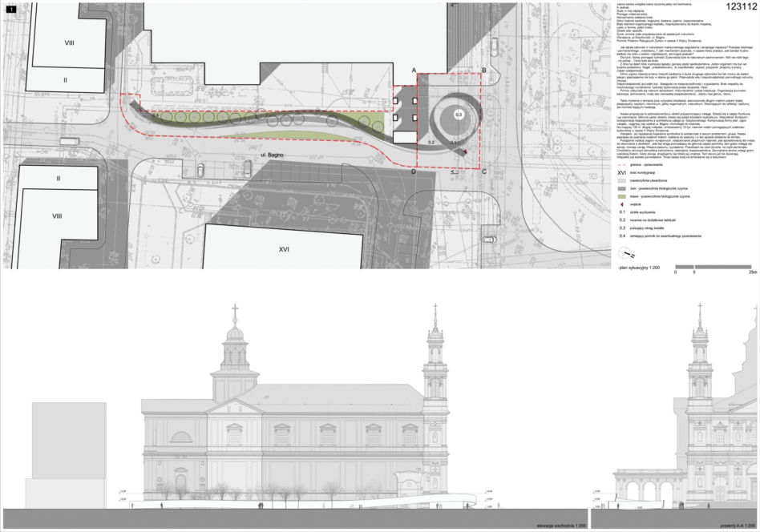
Task: Click the 'elewacja wschodnia 1:200' caption
Action: point(561,526)
